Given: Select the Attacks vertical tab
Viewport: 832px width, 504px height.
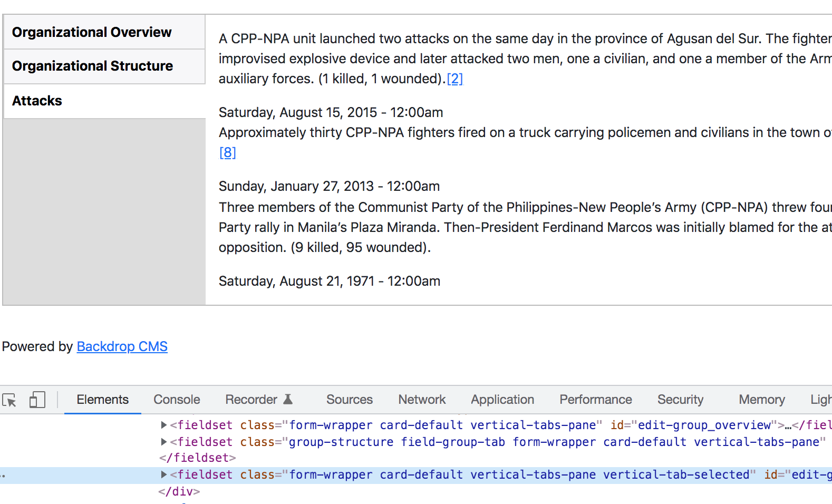Looking at the screenshot, I should click(104, 101).
